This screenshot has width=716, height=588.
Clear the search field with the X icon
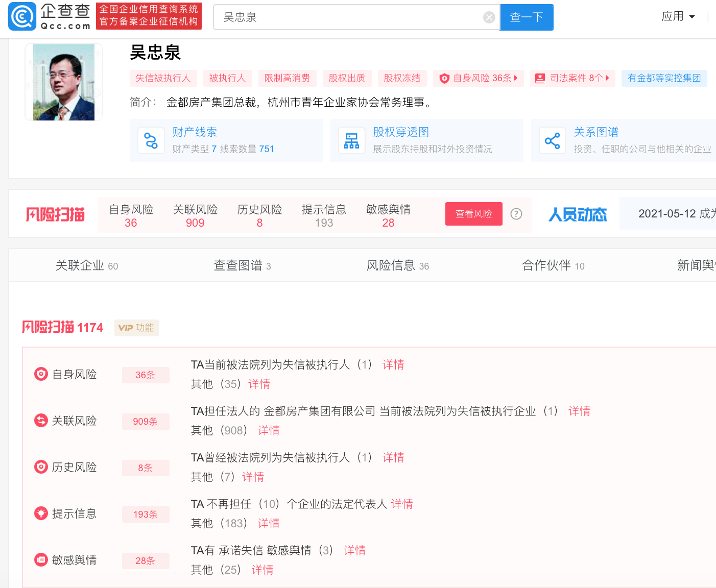pyautogui.click(x=489, y=17)
